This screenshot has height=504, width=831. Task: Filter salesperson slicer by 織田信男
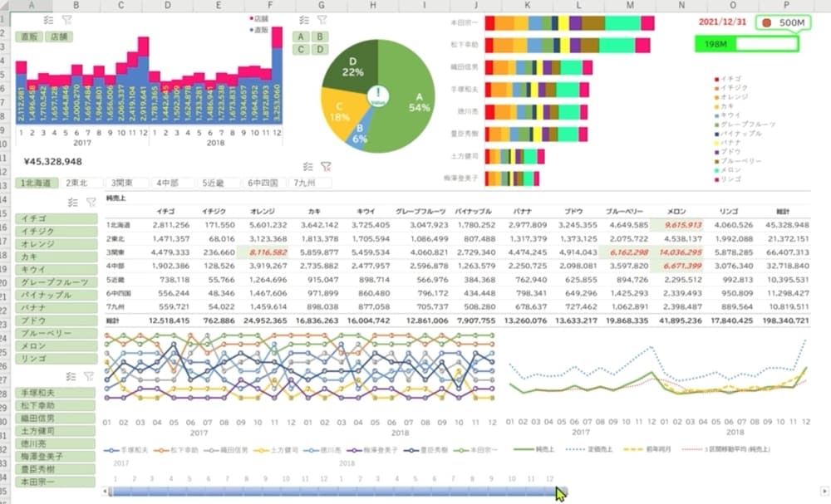coord(55,418)
